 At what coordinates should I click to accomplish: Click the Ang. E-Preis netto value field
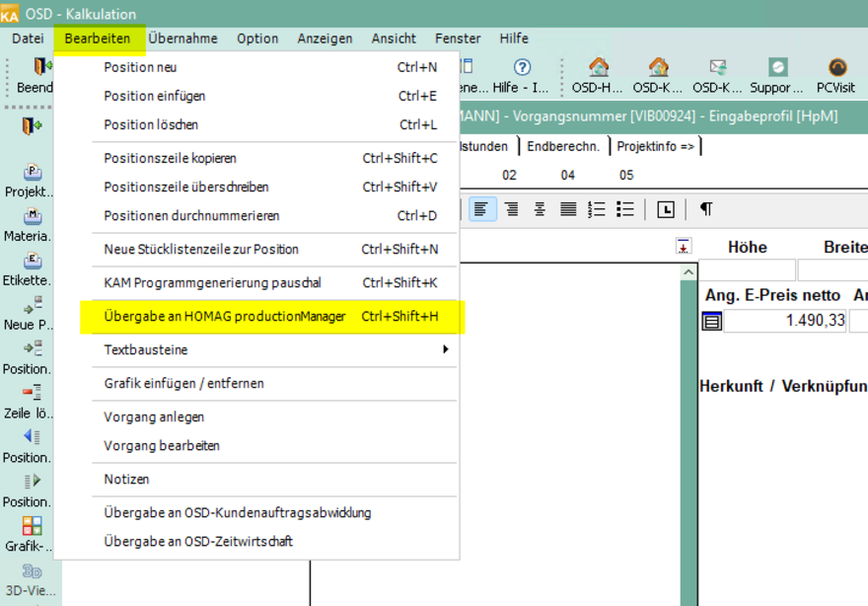(785, 321)
